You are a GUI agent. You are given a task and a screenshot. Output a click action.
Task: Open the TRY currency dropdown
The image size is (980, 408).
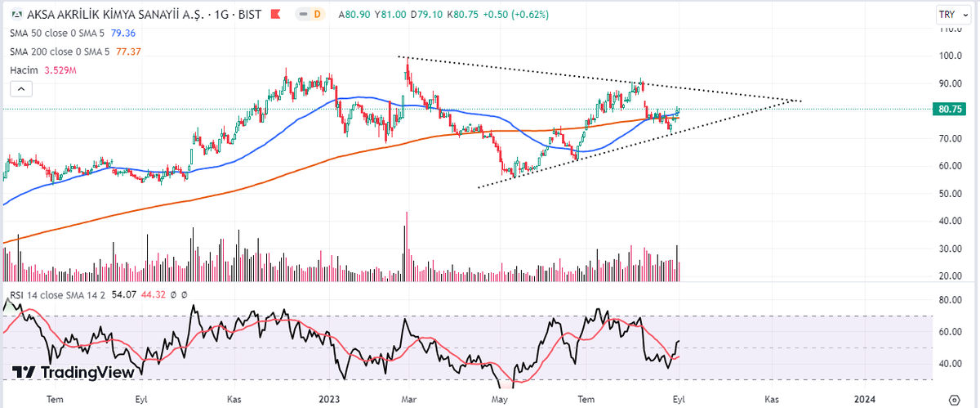(x=952, y=15)
